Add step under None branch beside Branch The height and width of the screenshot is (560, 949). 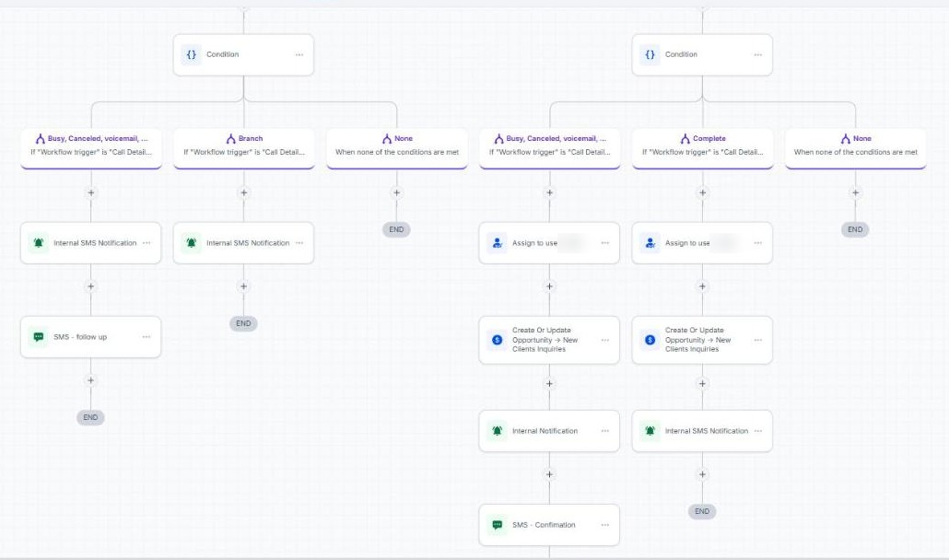click(396, 192)
